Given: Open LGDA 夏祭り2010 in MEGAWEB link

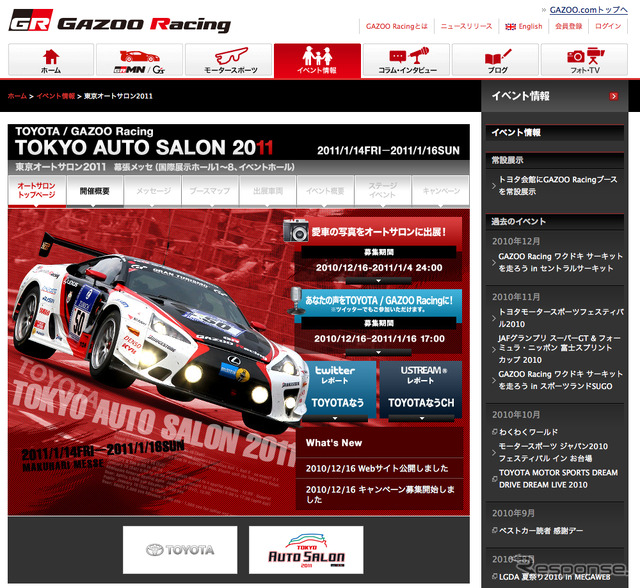Looking at the screenshot, I should (555, 577).
